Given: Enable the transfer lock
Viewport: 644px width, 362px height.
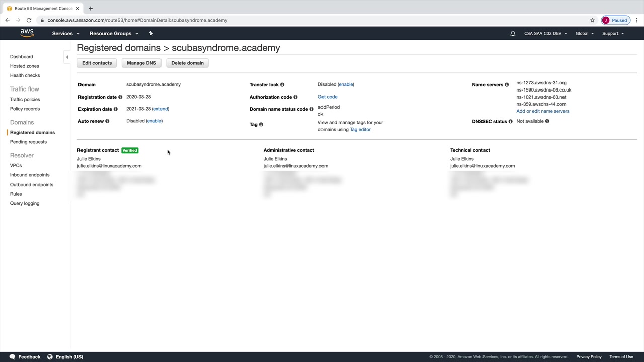Looking at the screenshot, I should 346,84.
